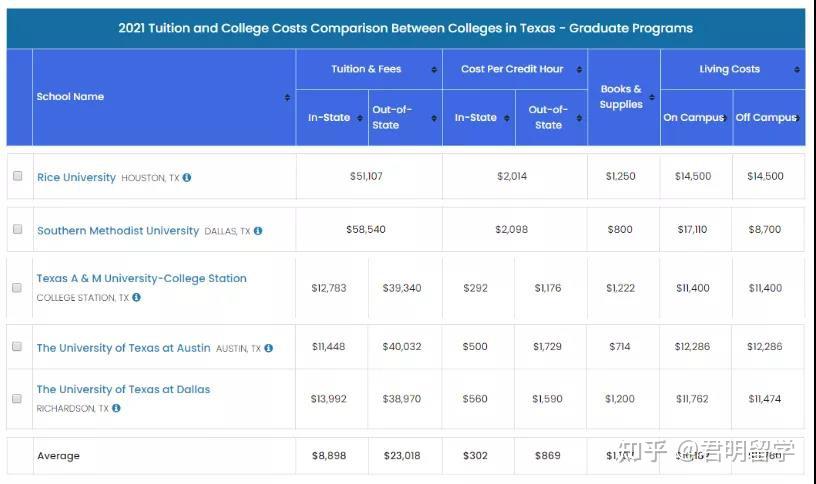816x484 pixels.
Task: Sort Tuition & Fees group header
Action: pos(434,70)
